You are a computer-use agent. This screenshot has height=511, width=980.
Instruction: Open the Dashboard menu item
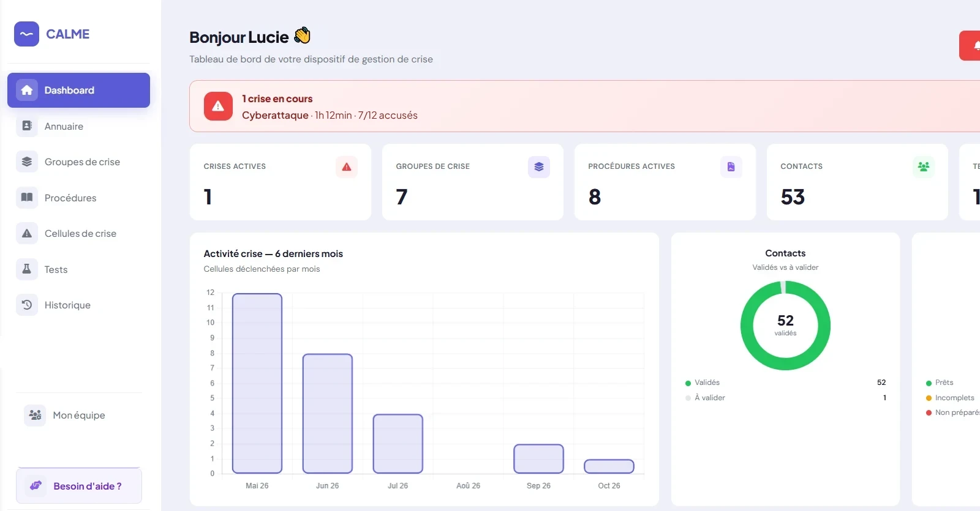pyautogui.click(x=78, y=91)
